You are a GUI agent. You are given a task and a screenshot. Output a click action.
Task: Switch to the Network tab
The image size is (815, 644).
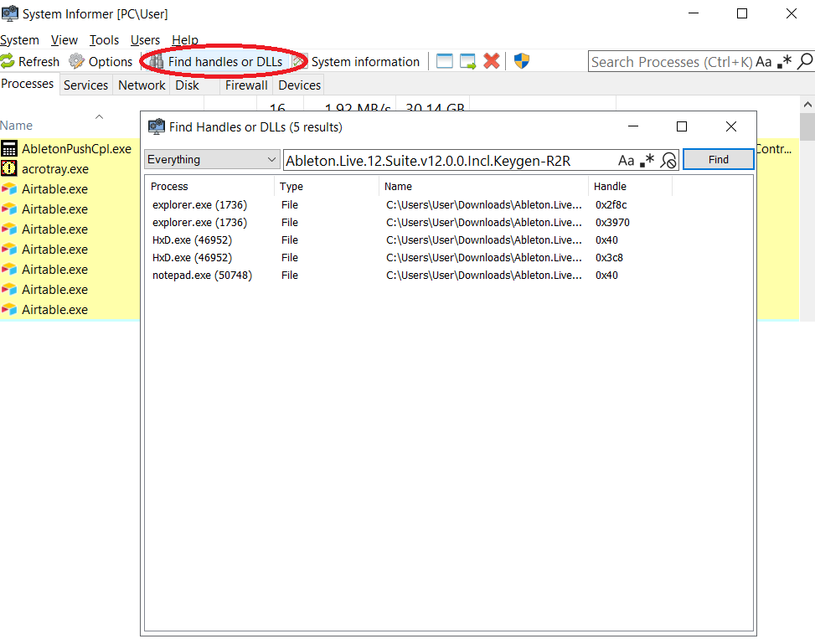142,85
